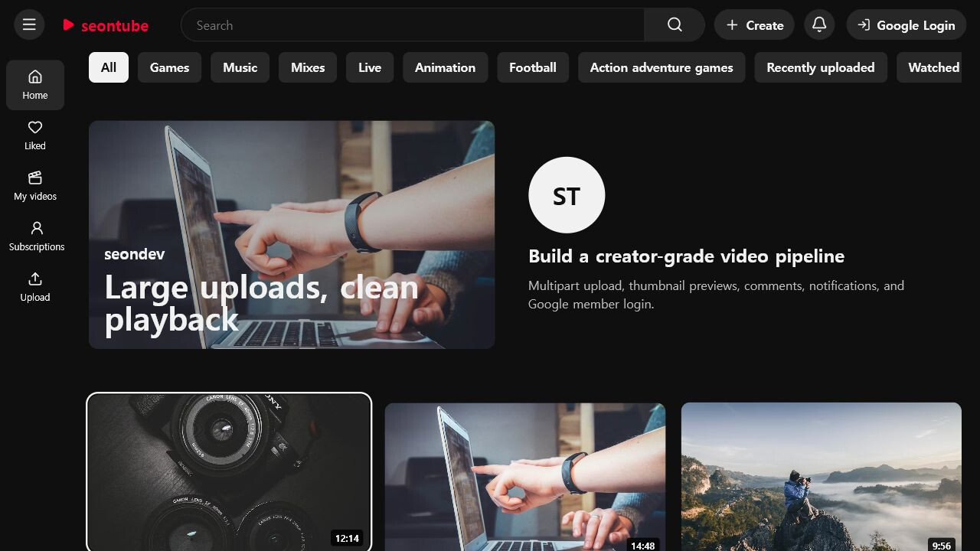This screenshot has height=551, width=980.
Task: Open the 14:48 laptop video thumbnail
Action: point(525,477)
